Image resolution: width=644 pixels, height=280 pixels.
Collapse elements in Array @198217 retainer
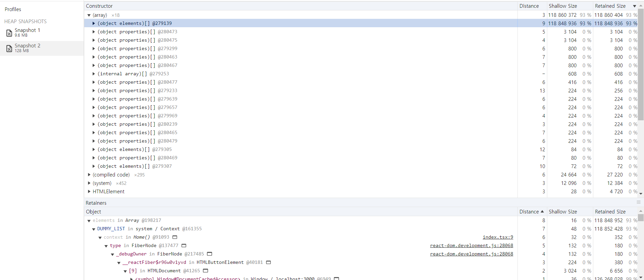(x=89, y=221)
